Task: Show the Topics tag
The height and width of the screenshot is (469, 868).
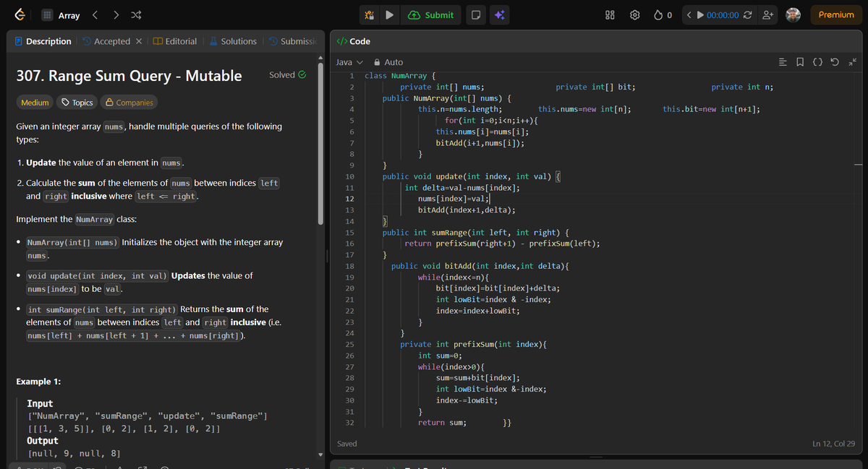Action: 77,103
